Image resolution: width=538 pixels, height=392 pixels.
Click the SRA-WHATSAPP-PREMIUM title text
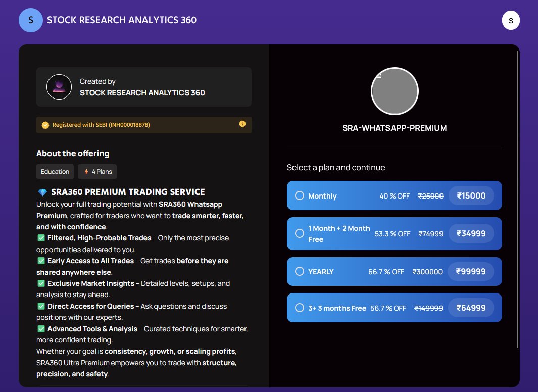[x=395, y=128]
